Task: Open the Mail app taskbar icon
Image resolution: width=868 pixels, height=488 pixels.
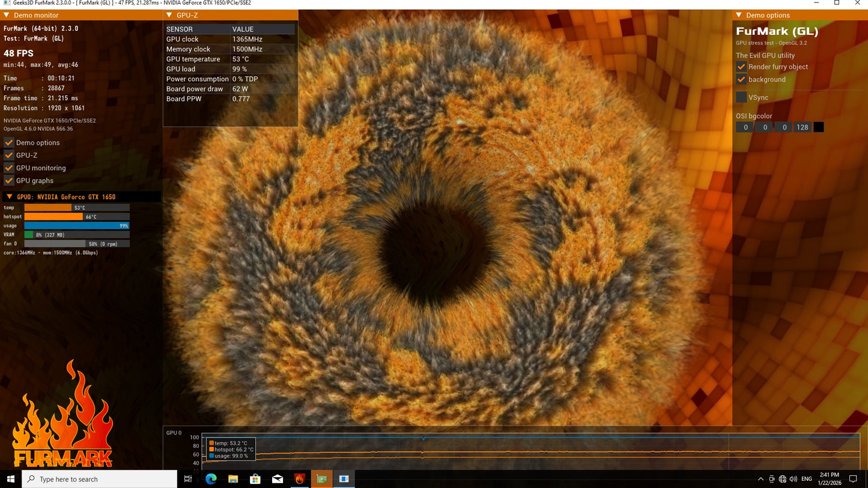Action: [x=278, y=479]
